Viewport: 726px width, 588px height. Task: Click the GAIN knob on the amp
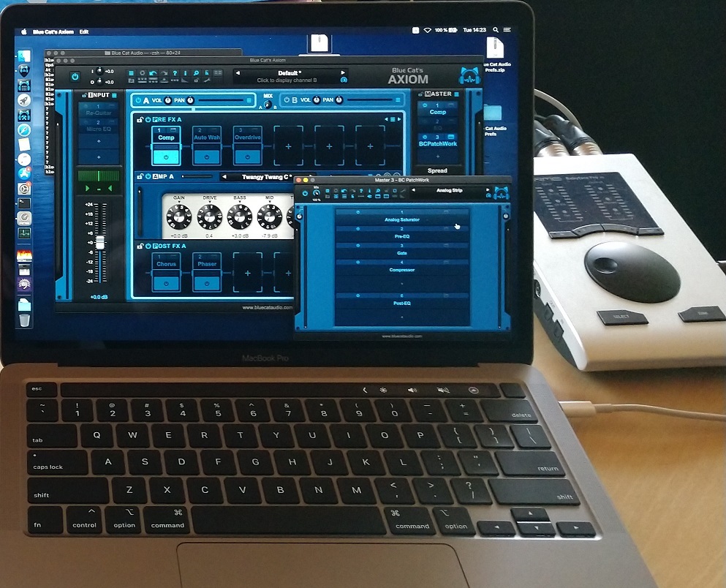click(178, 216)
